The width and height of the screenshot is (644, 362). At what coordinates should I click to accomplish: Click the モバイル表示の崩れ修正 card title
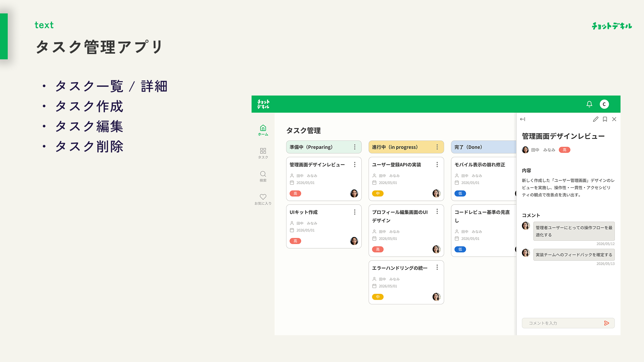480,165
